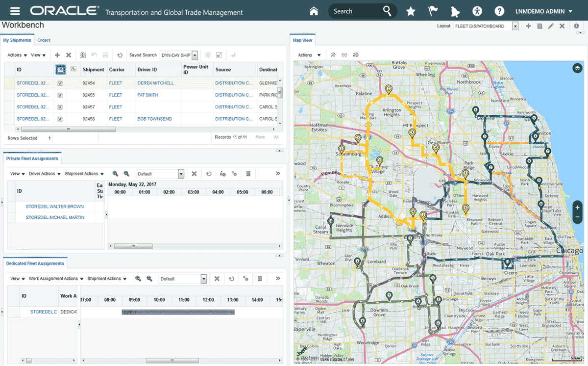Click the map layers icon

tap(577, 68)
